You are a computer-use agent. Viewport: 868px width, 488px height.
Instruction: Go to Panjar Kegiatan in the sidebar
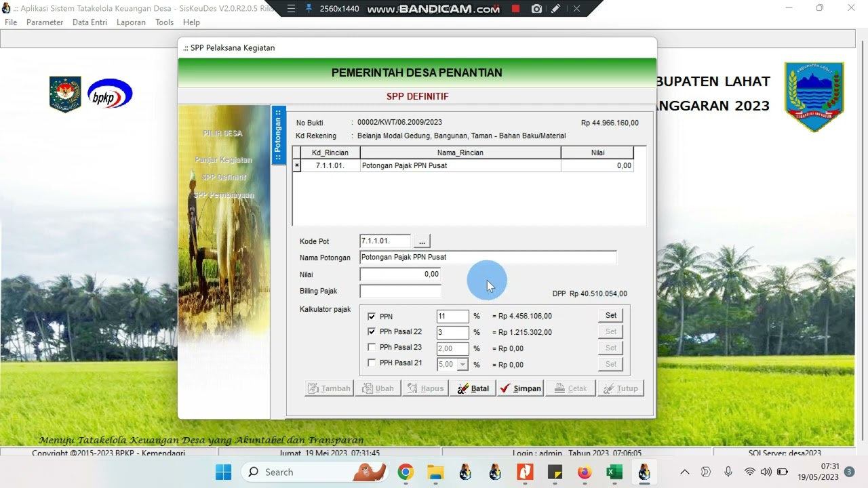[x=223, y=160]
